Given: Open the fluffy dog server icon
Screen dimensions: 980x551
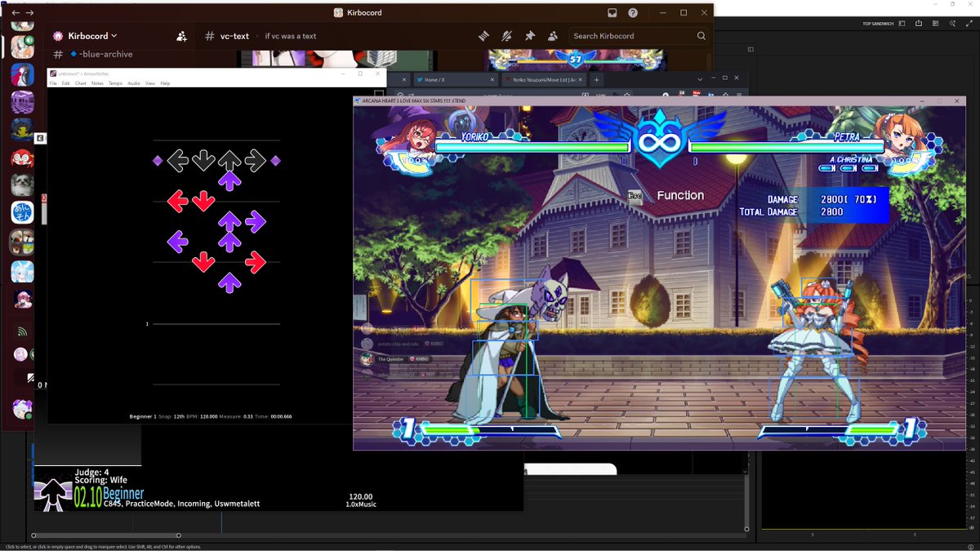Looking at the screenshot, I should [x=22, y=185].
